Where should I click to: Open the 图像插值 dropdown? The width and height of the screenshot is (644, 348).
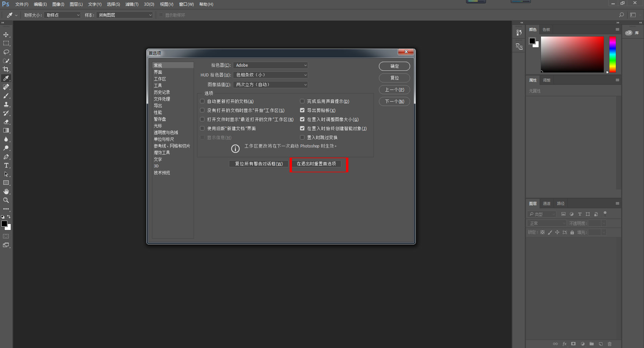(270, 84)
